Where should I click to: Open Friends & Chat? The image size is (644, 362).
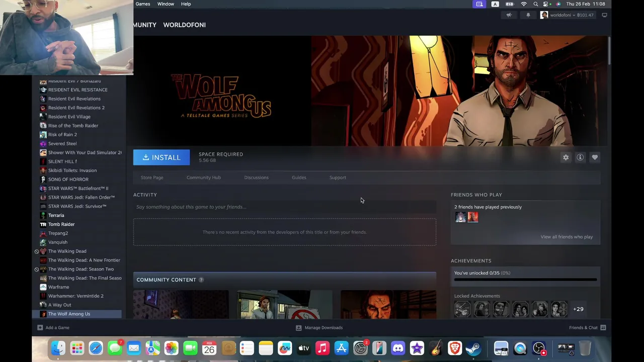click(x=583, y=327)
